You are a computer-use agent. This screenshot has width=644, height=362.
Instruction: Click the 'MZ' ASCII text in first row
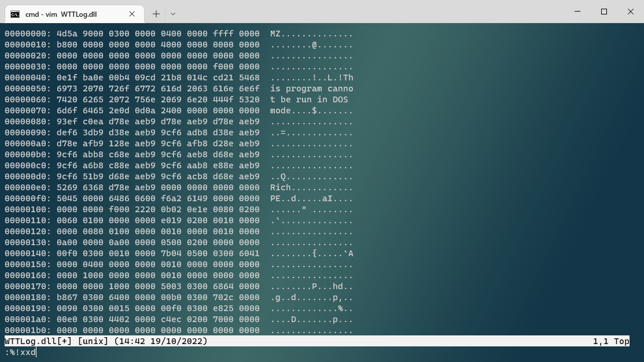click(x=275, y=34)
